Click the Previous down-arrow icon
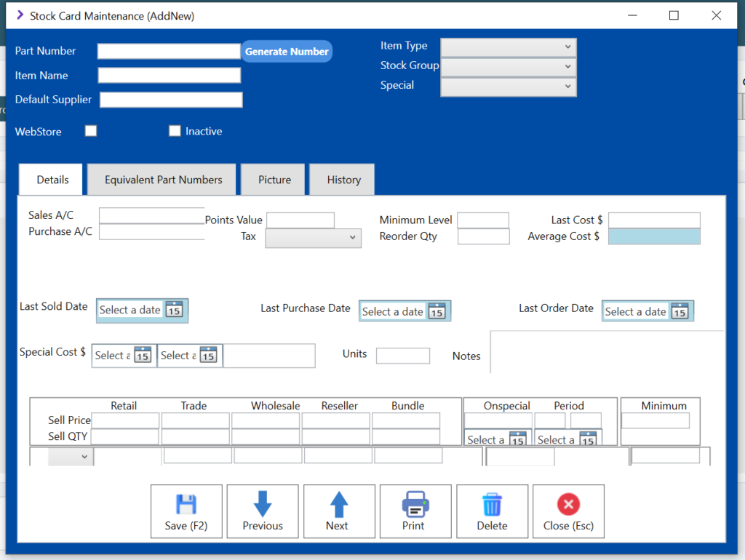Viewport: 745px width, 560px height. [263, 504]
